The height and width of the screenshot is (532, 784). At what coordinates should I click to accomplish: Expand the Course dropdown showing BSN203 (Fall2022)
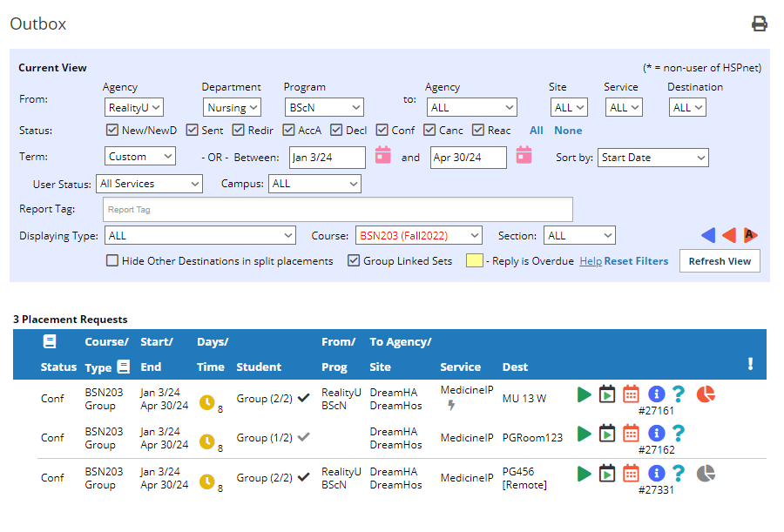click(x=419, y=235)
